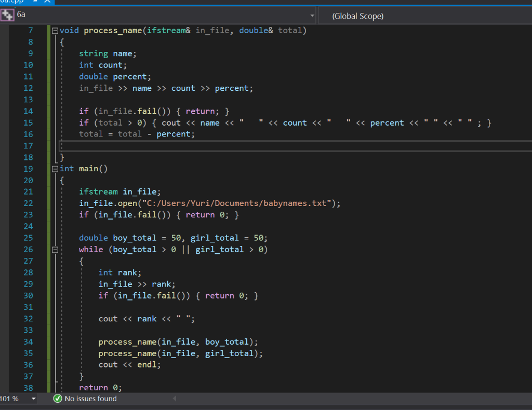Open the 101 % zoom dropdown
Viewport: 532px width, 410px height.
coord(34,399)
